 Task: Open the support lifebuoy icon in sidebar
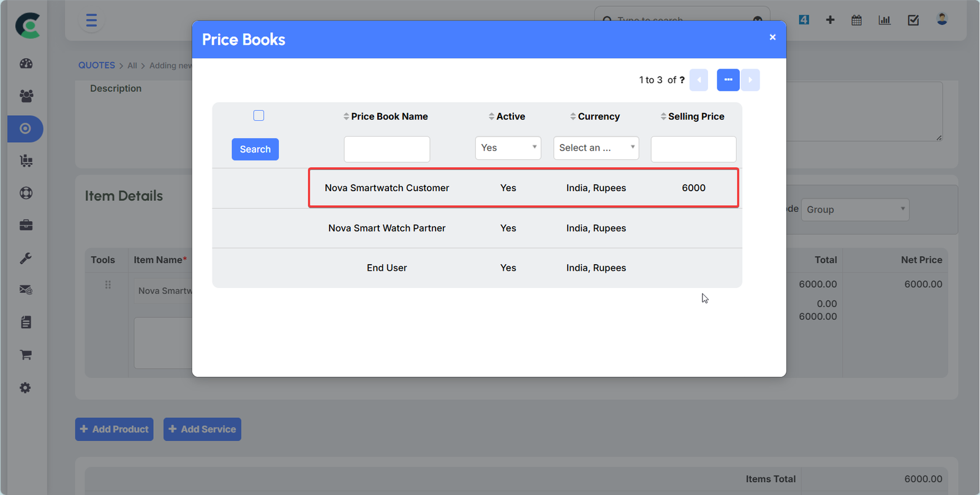pos(26,193)
